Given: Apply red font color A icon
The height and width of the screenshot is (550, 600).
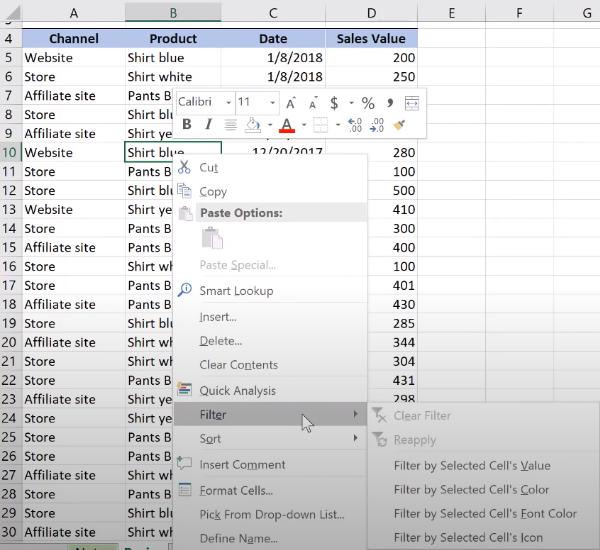Looking at the screenshot, I should pos(287,125).
